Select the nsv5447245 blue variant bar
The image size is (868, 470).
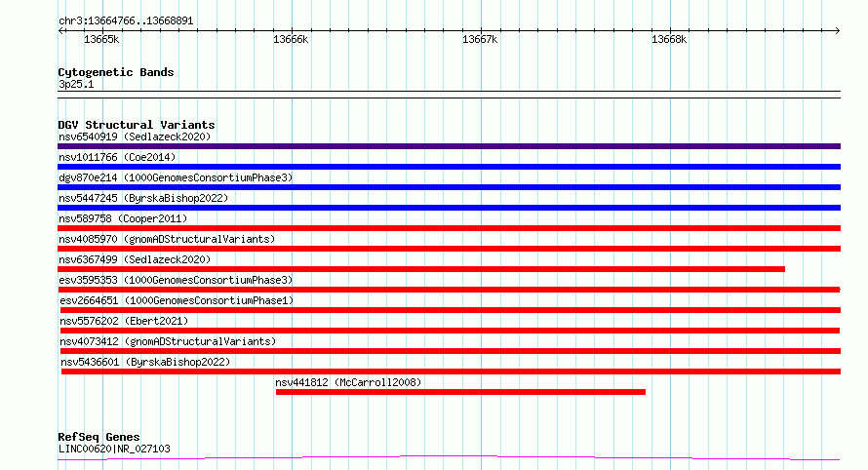(449, 208)
